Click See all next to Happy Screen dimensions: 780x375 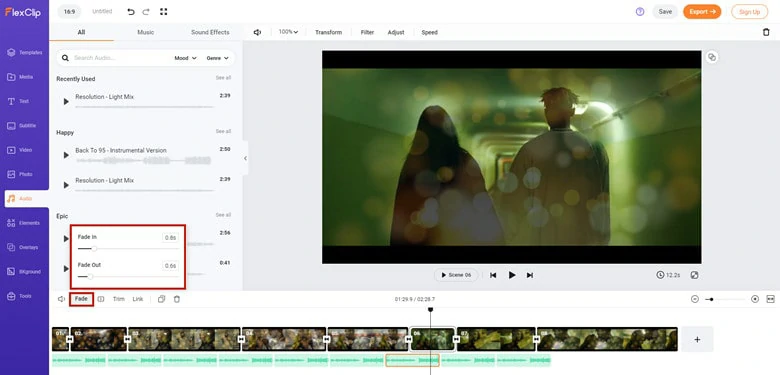click(x=223, y=131)
